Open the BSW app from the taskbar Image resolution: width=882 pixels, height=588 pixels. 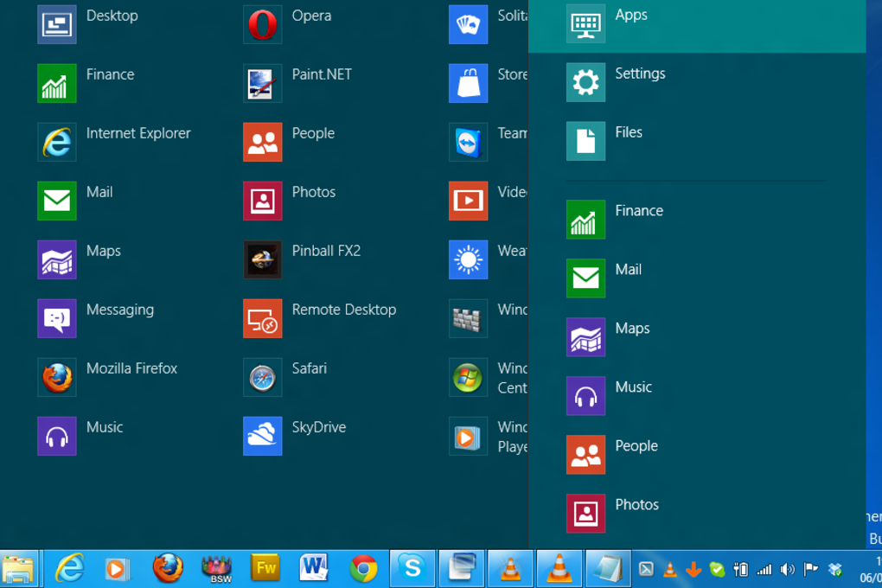click(216, 569)
